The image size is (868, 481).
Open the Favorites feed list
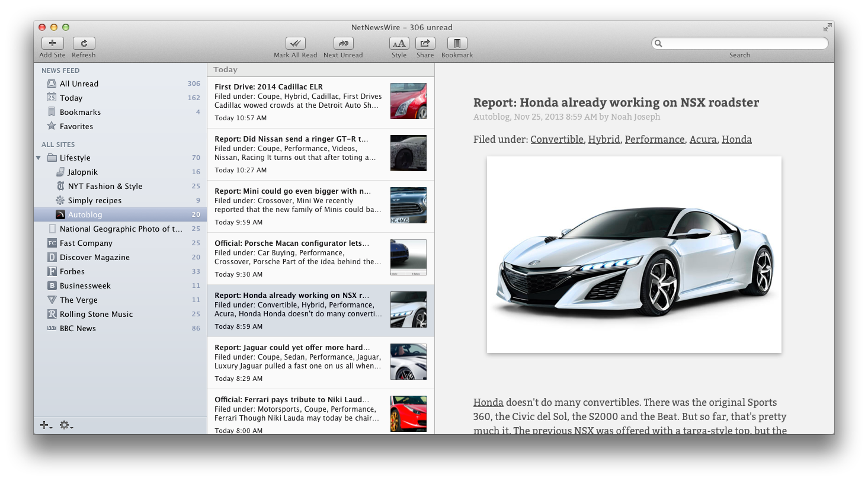(x=76, y=126)
